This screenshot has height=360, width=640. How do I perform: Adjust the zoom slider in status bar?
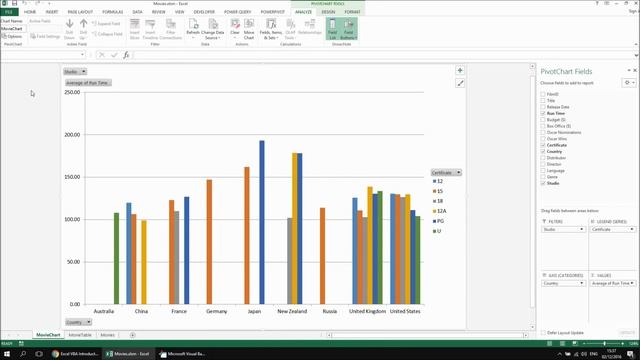click(x=604, y=344)
